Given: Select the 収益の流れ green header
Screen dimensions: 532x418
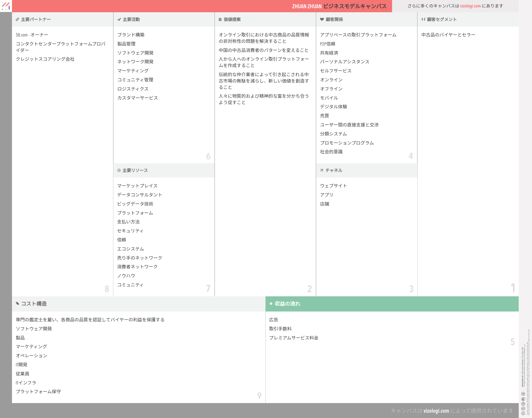Looking at the screenshot, I should click(287, 304).
